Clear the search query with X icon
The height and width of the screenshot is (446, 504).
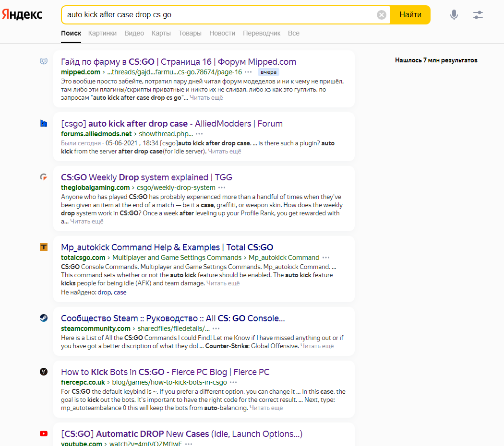(381, 15)
